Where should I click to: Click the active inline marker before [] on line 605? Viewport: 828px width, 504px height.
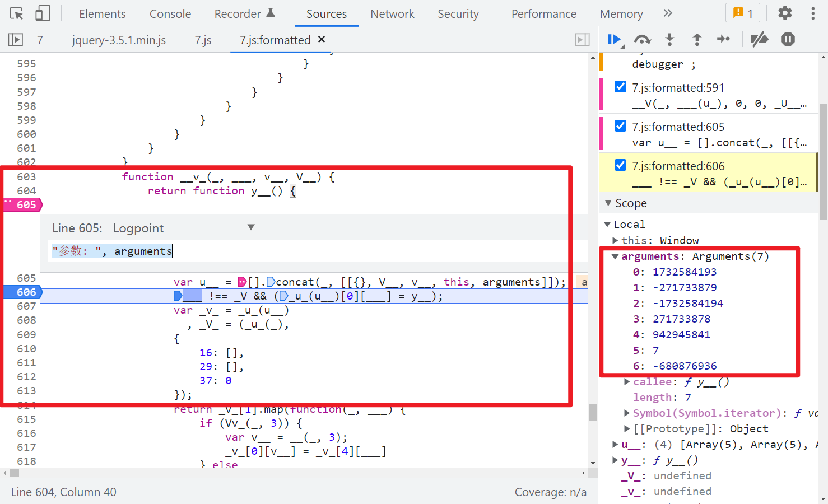(x=243, y=282)
